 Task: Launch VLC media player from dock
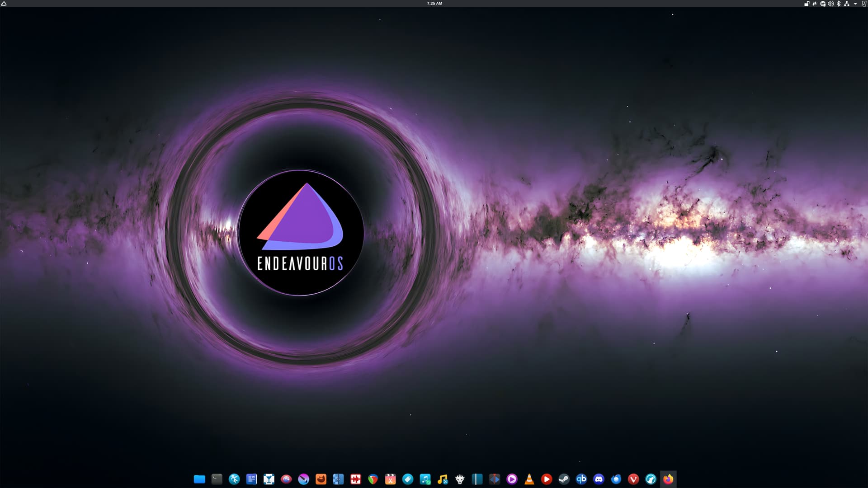[529, 479]
